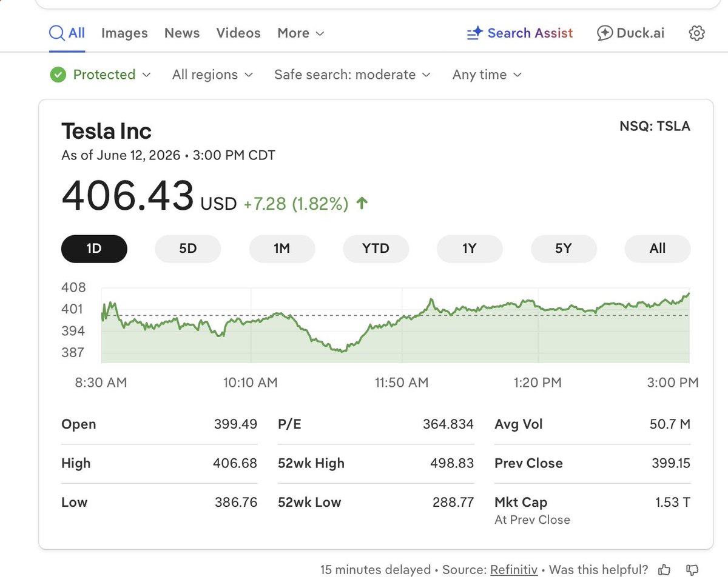Switch to the News tab
The width and height of the screenshot is (728, 585).
[x=182, y=33]
